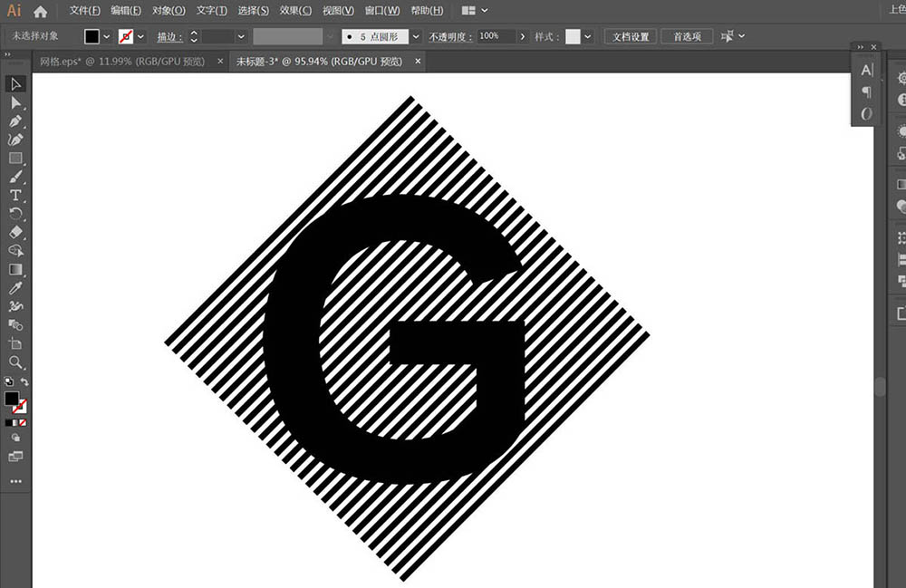Open the 文件(F) menu
Viewport: 906px width, 588px height.
click(x=85, y=10)
